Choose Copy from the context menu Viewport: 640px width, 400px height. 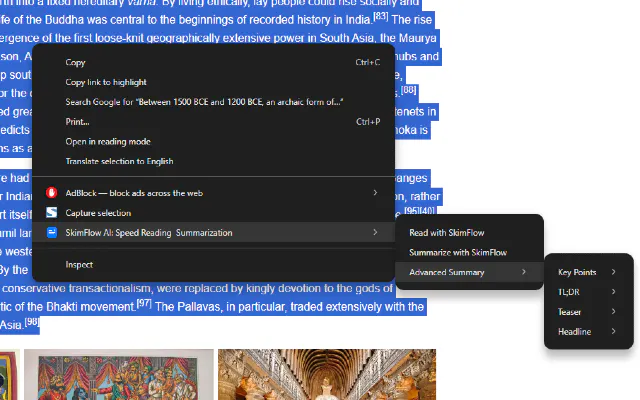pyautogui.click(x=213, y=62)
